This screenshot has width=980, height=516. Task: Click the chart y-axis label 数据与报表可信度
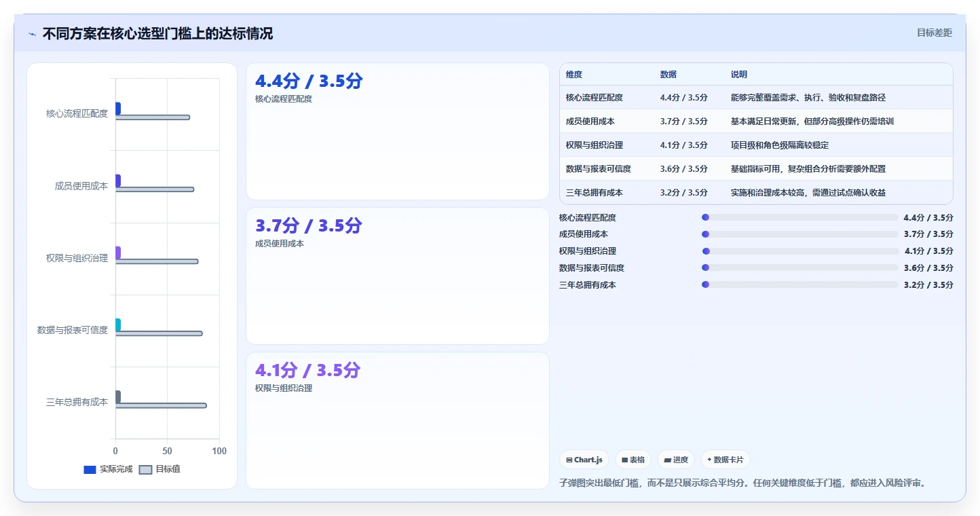pyautogui.click(x=73, y=330)
